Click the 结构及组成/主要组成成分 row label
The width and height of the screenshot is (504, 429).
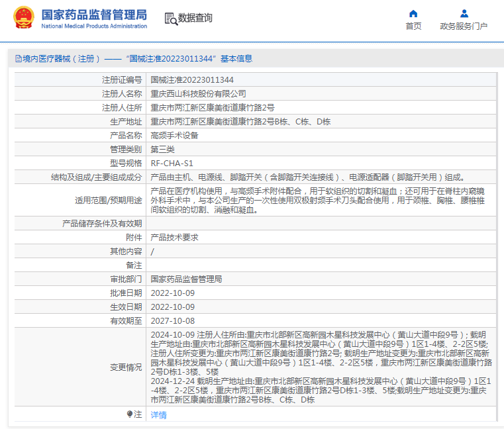(97, 177)
